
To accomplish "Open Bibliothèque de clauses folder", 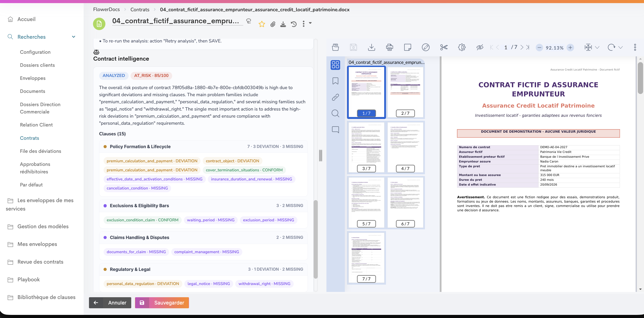I will (46, 297).
